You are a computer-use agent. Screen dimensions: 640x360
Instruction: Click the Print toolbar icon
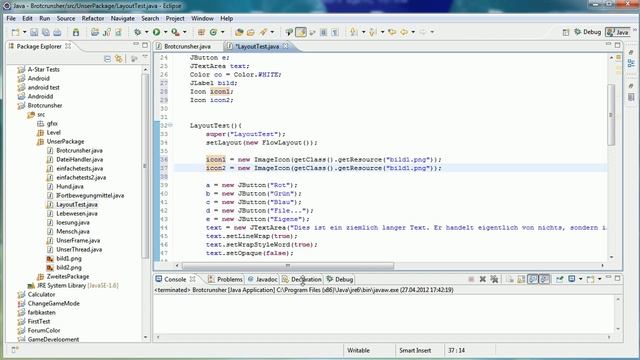[x=57, y=32]
